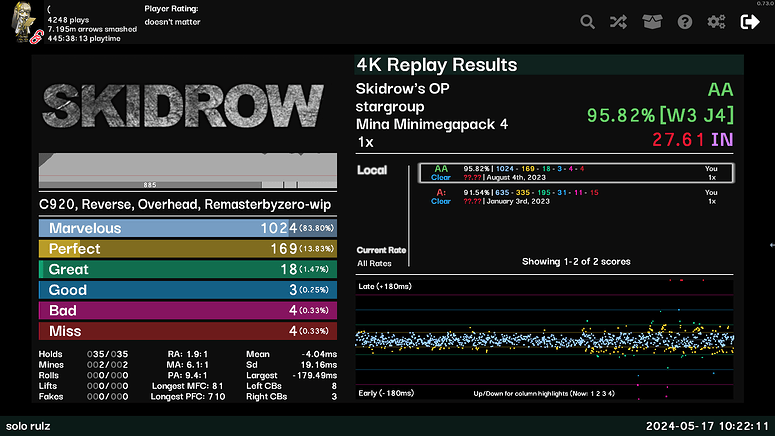
Task: Toggle the Local scores filter
Action: pyautogui.click(x=372, y=170)
